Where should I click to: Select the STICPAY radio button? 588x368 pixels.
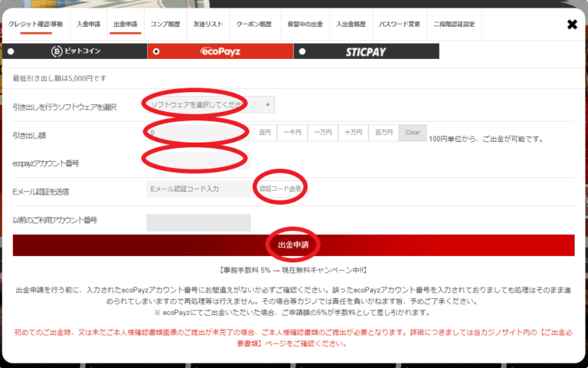point(302,51)
